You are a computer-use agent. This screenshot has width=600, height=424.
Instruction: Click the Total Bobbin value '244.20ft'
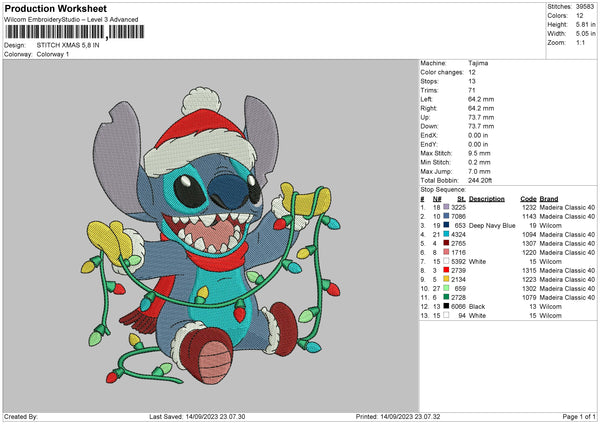click(x=480, y=180)
